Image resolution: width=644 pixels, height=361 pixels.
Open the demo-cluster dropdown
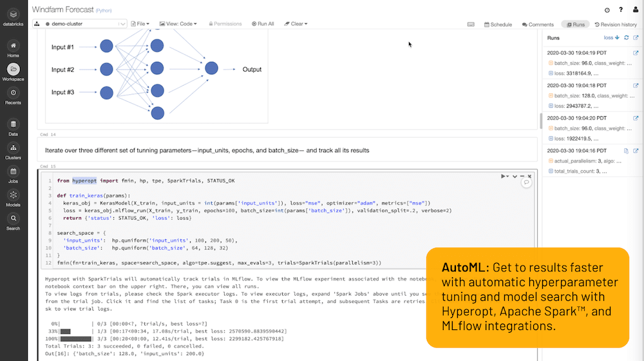point(80,24)
